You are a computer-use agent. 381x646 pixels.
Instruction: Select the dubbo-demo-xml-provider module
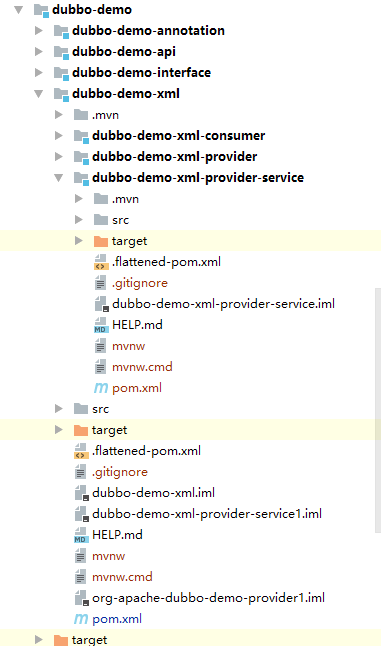coord(175,157)
